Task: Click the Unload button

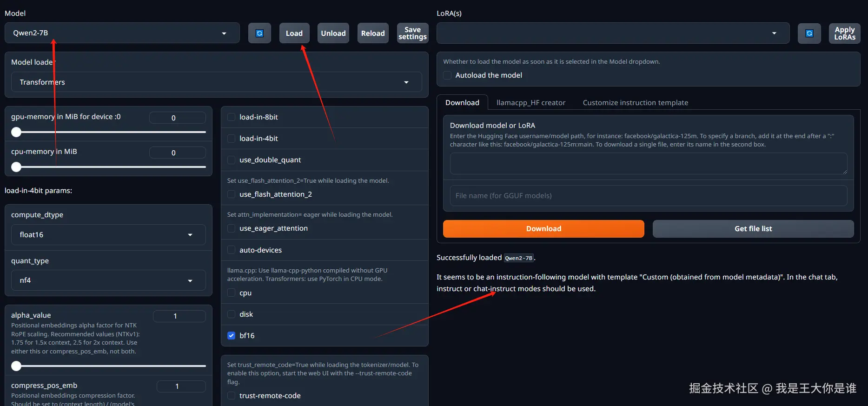Action: pyautogui.click(x=333, y=33)
